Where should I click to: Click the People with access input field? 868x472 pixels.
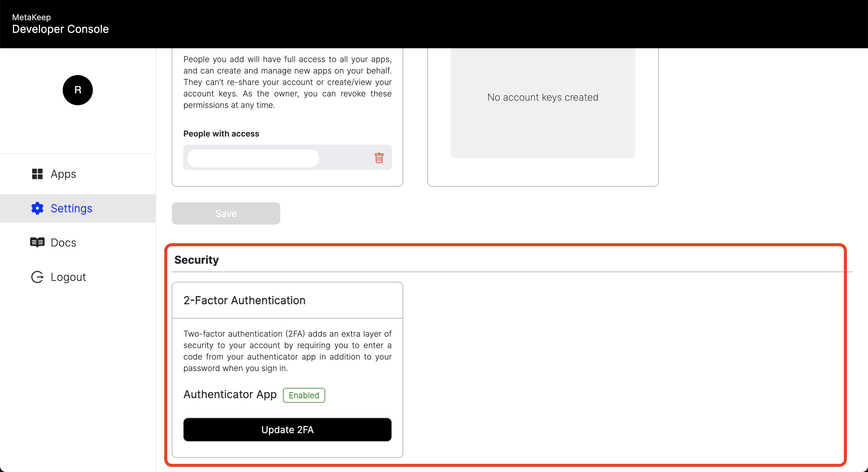[253, 157]
